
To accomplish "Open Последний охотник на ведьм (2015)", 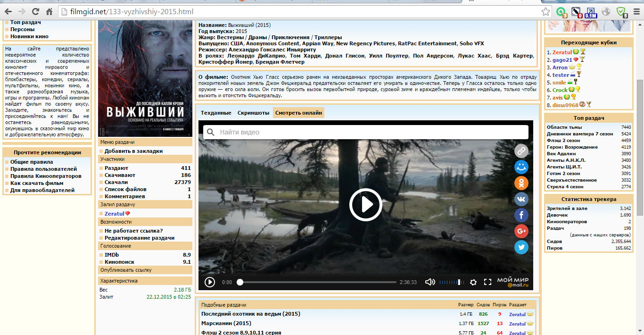I will click(x=250, y=314).
